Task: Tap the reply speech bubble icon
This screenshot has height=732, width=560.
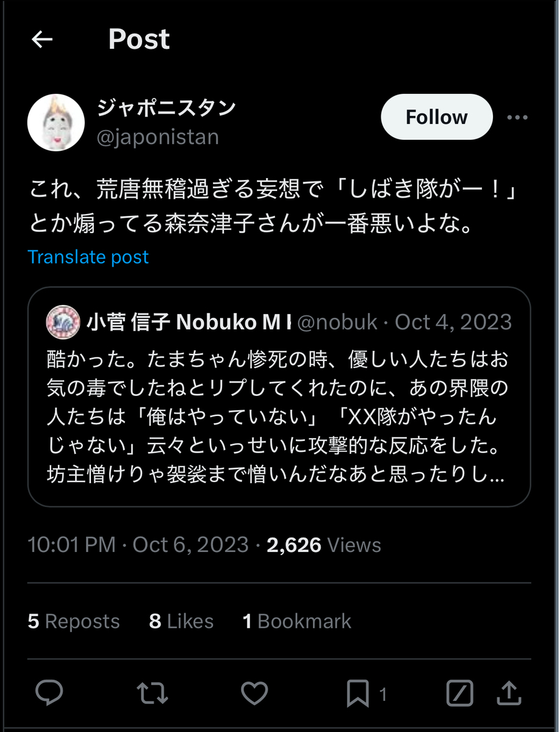Action: 49,692
